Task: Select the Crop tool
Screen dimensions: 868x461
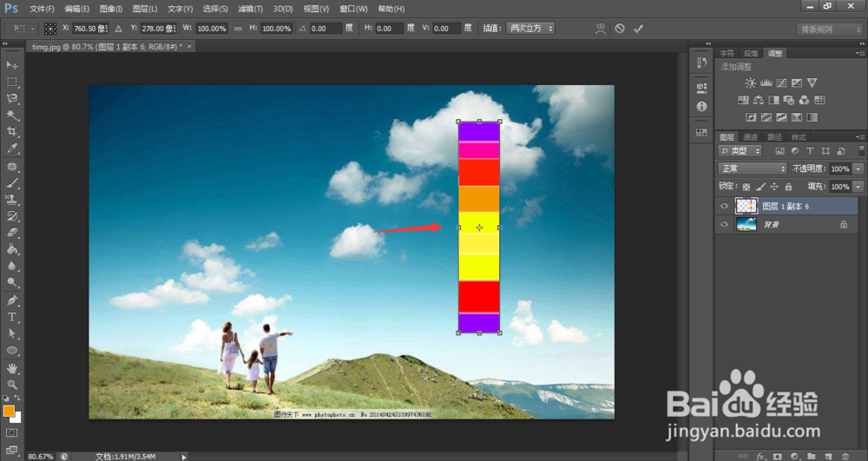Action: click(x=11, y=132)
